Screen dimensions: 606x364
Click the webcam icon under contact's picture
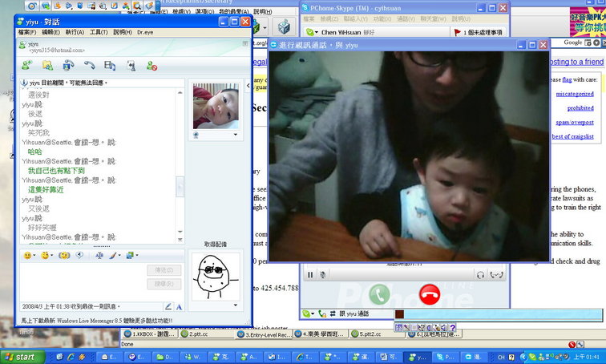point(196,135)
